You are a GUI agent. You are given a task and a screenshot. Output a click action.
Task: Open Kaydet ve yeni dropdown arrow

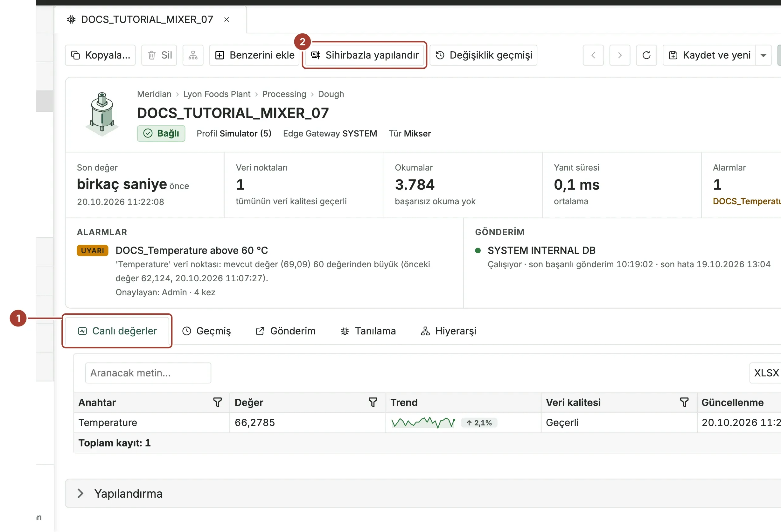click(x=763, y=55)
